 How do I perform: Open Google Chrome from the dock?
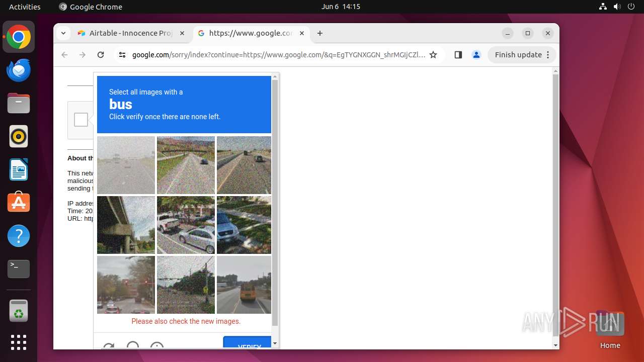(x=19, y=37)
